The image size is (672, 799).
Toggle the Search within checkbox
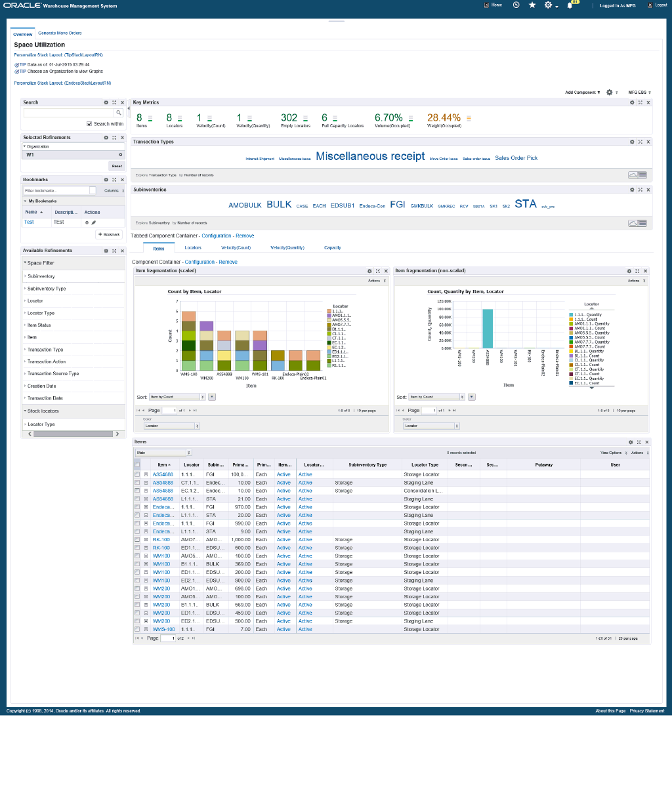(89, 124)
